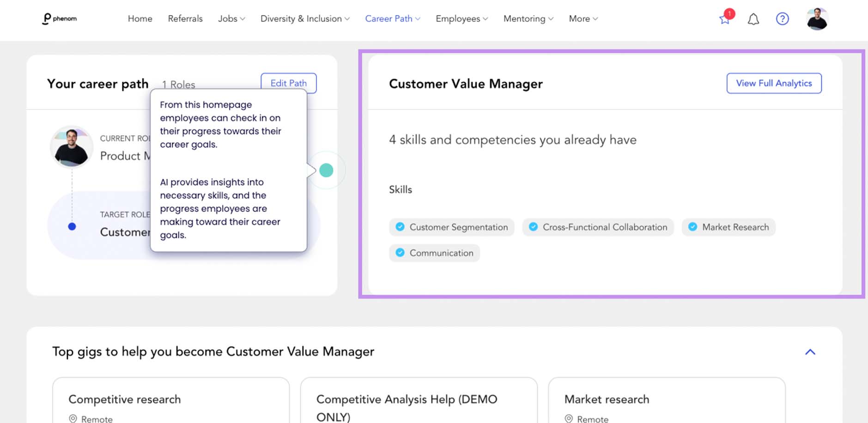Click the current role profile photo

tap(71, 147)
